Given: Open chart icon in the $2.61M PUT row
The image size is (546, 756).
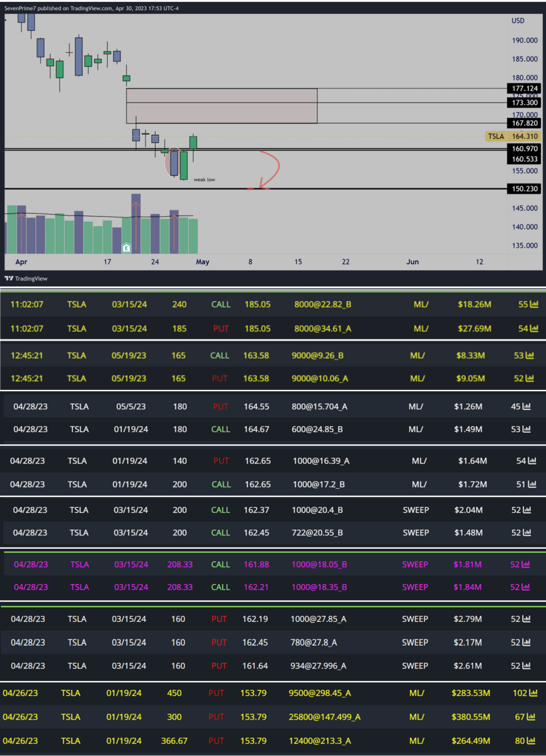Looking at the screenshot, I should pos(527,666).
